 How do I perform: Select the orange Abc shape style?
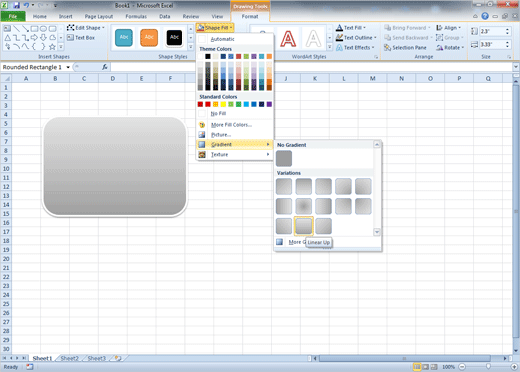149,37
